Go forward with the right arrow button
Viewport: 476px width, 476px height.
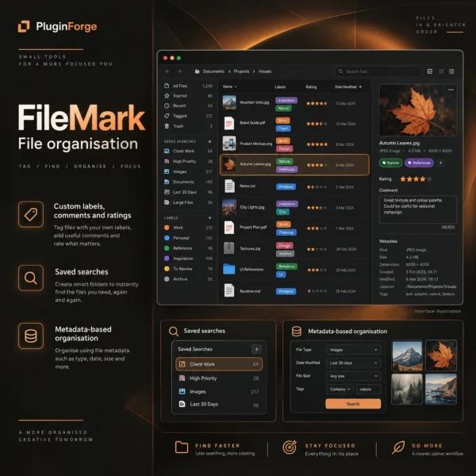[179, 71]
